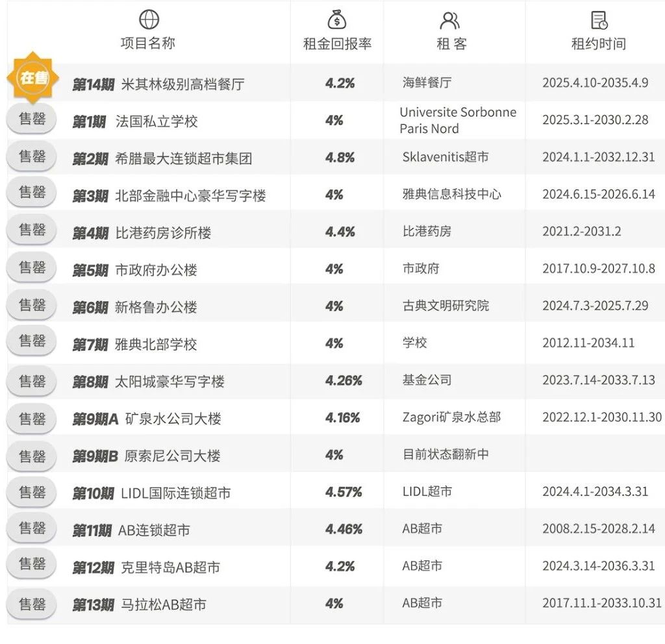665x644 pixels.
Task: Select project name 第1期 法国私立学校
Action: click(135, 121)
